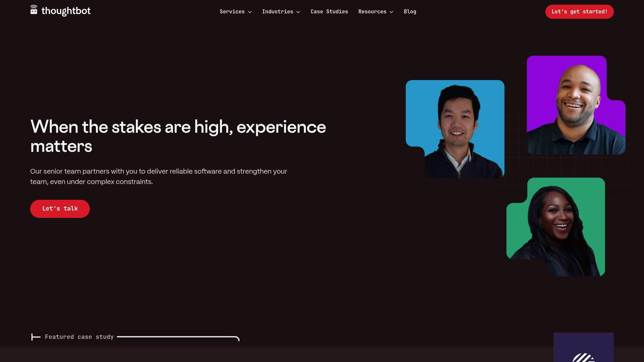Image resolution: width=644 pixels, height=362 pixels.
Task: Click the 'Featured case study' label
Action: (79, 337)
